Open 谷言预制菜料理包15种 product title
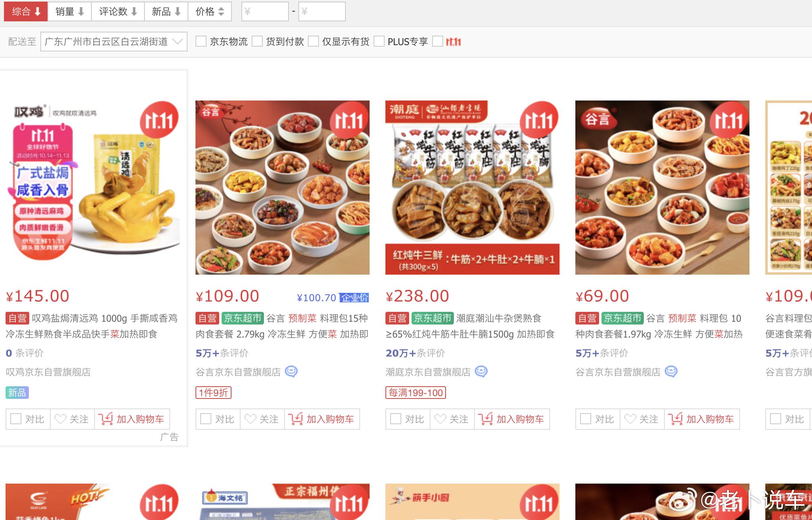The image size is (812, 520). click(x=282, y=326)
